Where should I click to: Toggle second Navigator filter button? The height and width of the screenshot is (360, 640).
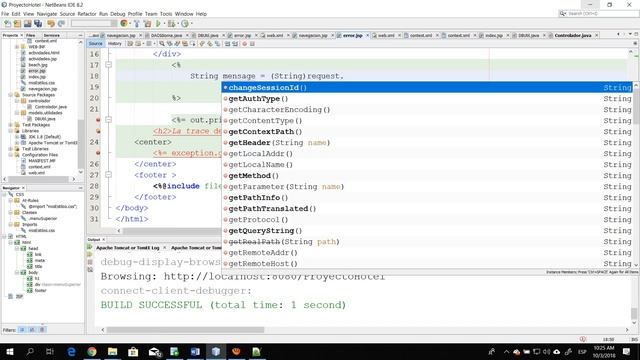point(32,330)
